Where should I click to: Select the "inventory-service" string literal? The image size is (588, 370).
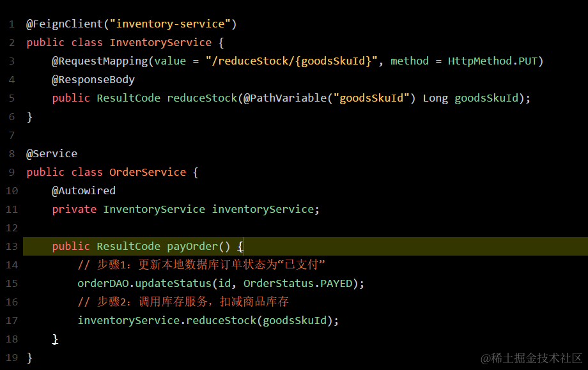point(170,24)
